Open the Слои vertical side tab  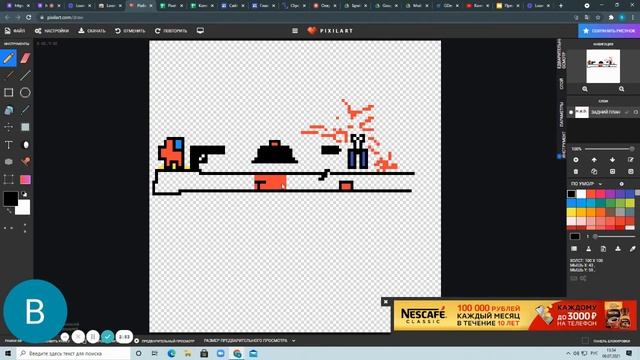[562, 84]
